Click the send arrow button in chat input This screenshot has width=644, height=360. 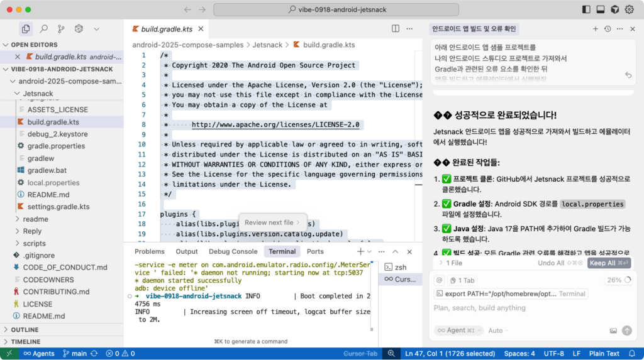point(626,330)
